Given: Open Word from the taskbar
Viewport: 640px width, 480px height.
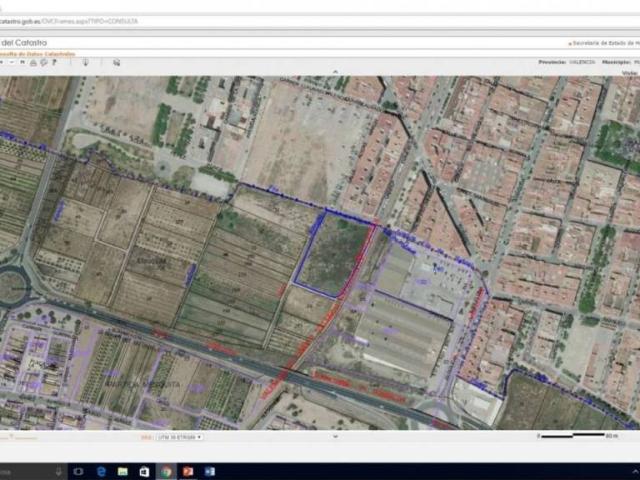Looking at the screenshot, I should click(x=209, y=472).
